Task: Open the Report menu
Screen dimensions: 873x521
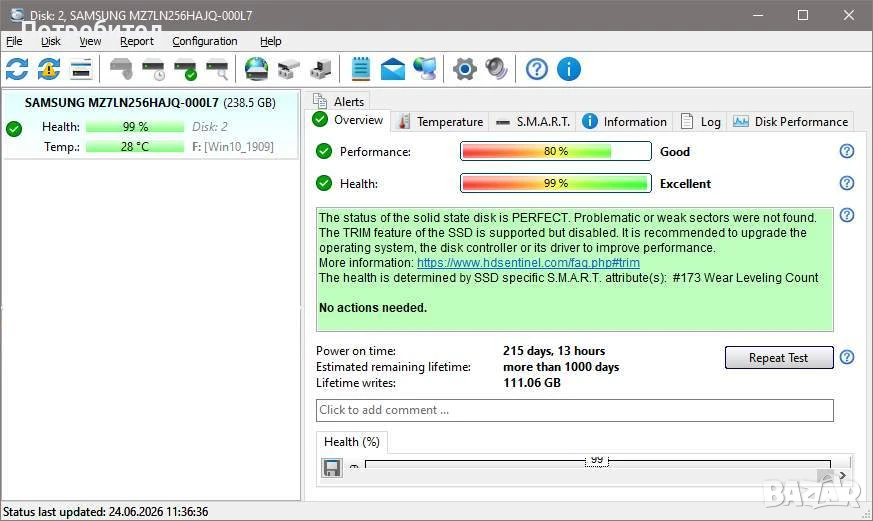Action: coord(136,41)
